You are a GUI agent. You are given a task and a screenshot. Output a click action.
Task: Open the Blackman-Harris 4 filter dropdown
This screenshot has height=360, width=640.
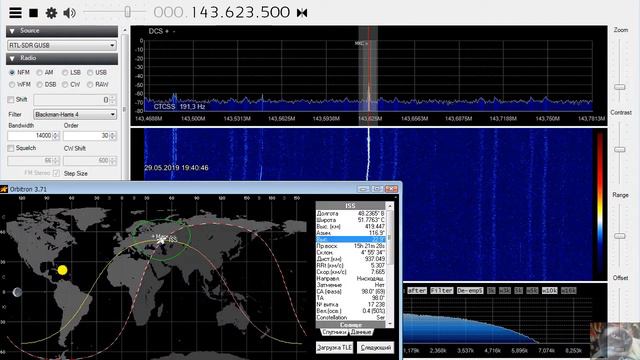click(75, 114)
